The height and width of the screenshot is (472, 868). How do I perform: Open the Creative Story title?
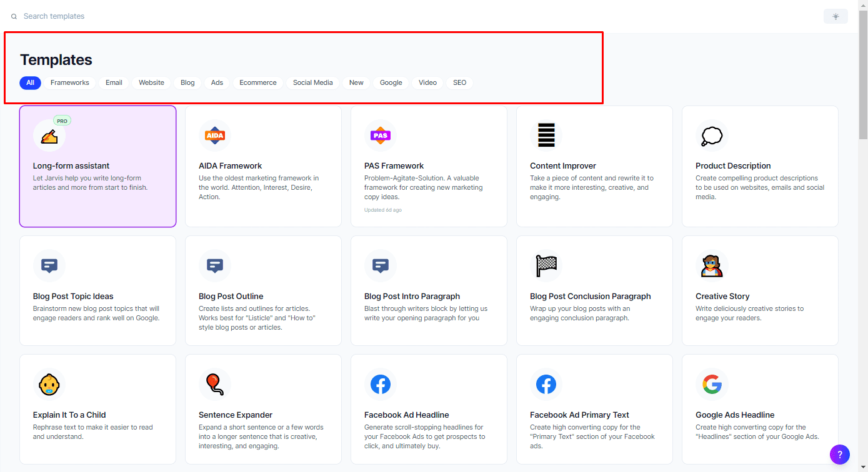pos(722,297)
